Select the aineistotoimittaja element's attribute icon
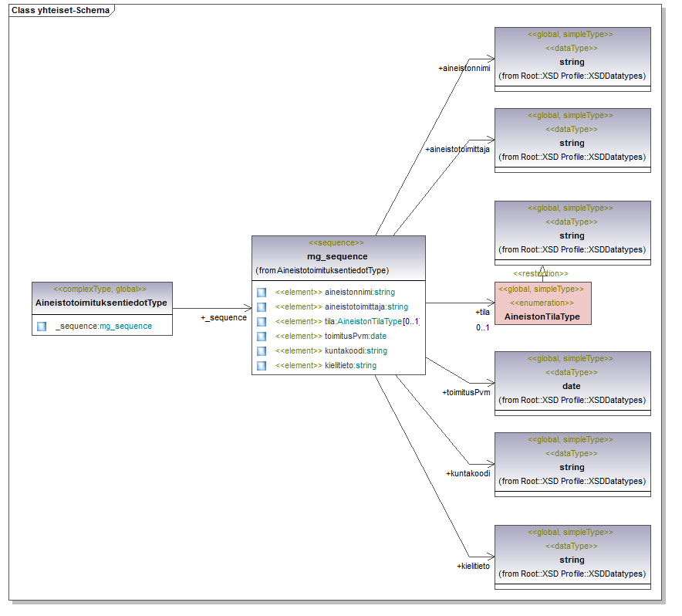This screenshot has width=682, height=616. [x=262, y=307]
